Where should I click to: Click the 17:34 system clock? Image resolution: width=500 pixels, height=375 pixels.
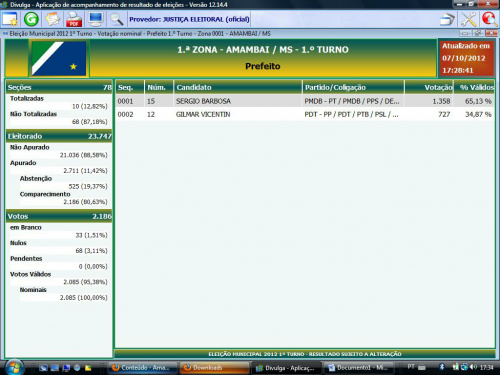[x=486, y=367]
